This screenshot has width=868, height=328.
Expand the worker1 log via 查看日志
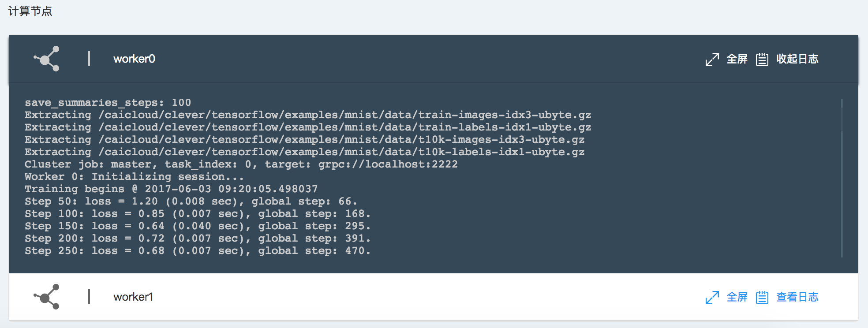click(797, 297)
